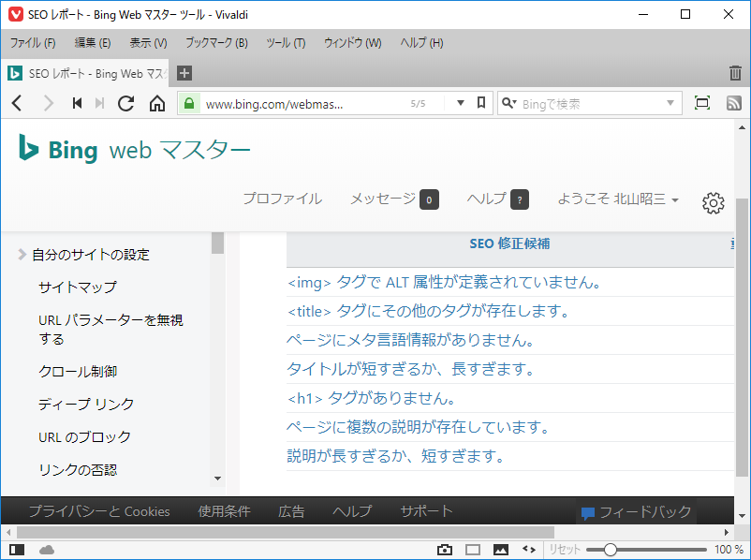The image size is (751, 560).
Task: Open the 表示 (V) menu
Action: point(149,43)
